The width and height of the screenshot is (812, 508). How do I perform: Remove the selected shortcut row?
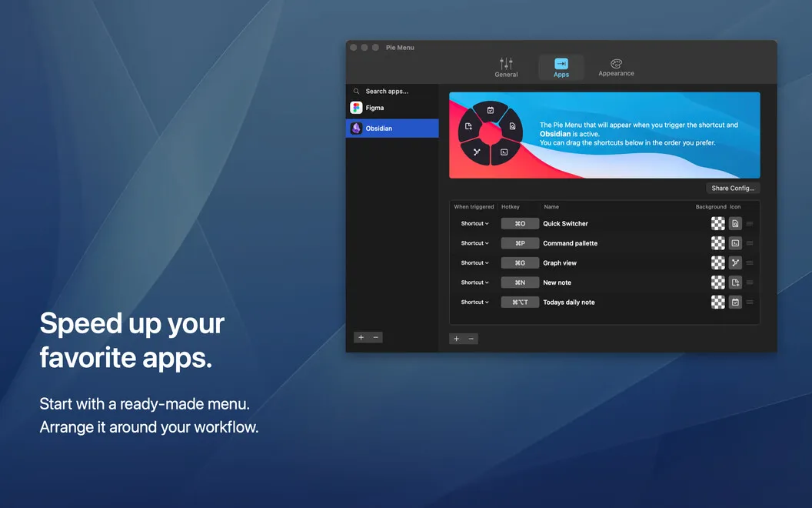pyautogui.click(x=471, y=339)
